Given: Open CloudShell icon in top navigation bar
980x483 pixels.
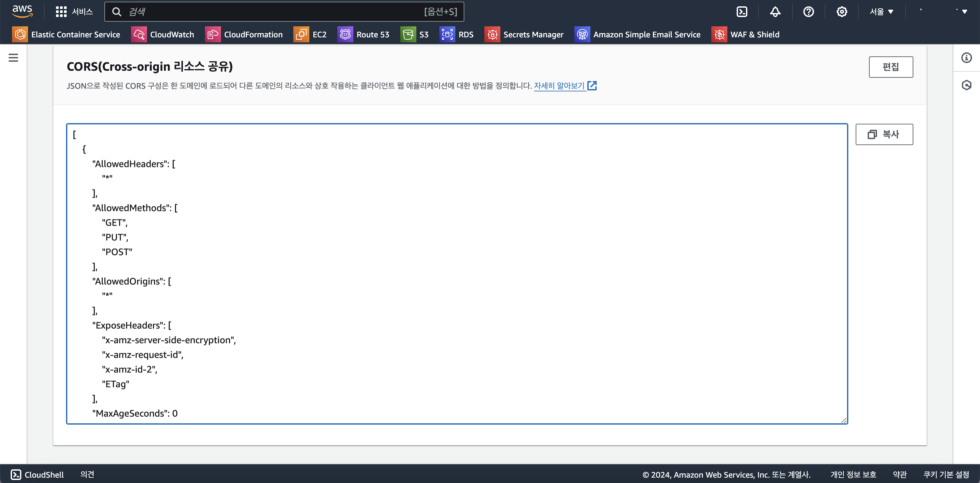Looking at the screenshot, I should (742, 12).
